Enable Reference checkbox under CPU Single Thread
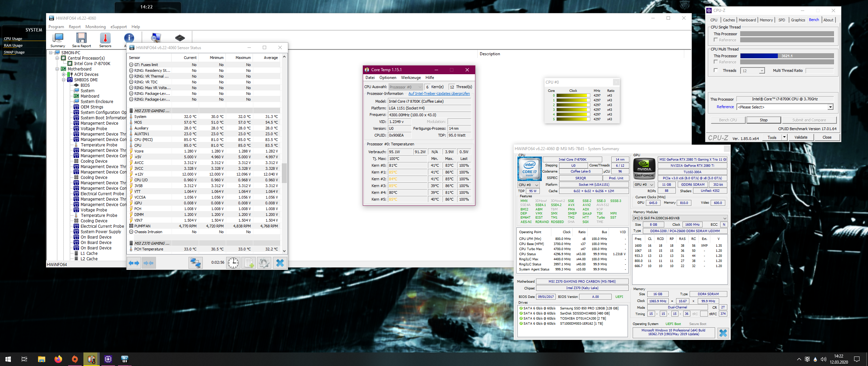Viewport: 868px width, 366px height. [716, 40]
